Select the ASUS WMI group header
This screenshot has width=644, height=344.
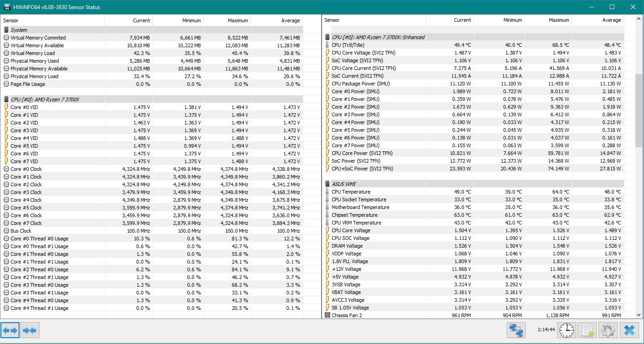pyautogui.click(x=473, y=184)
